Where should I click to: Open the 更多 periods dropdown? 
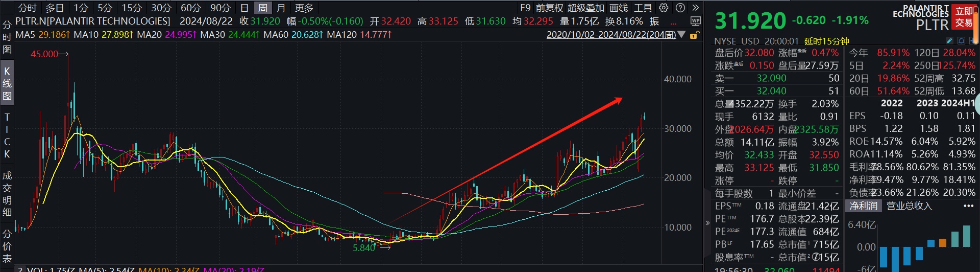304,8
